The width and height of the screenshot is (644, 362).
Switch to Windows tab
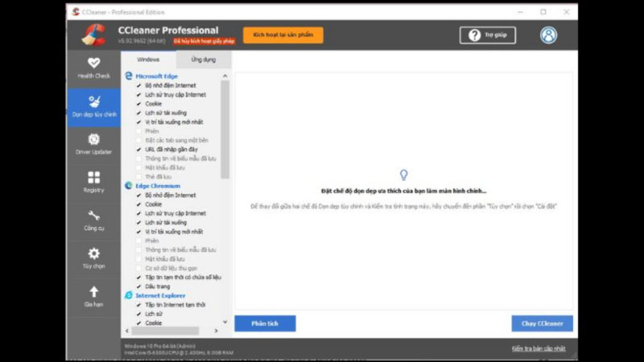[148, 60]
